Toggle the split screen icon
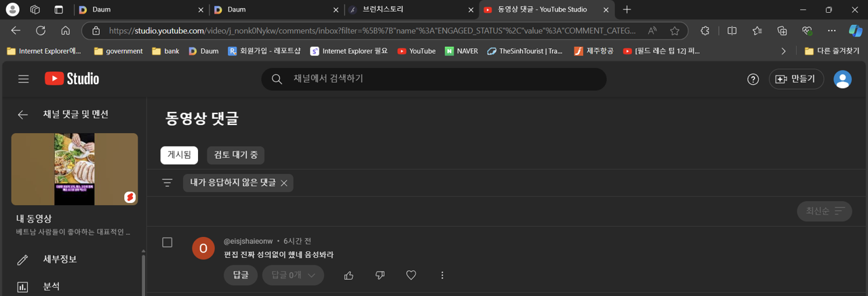 (732, 31)
